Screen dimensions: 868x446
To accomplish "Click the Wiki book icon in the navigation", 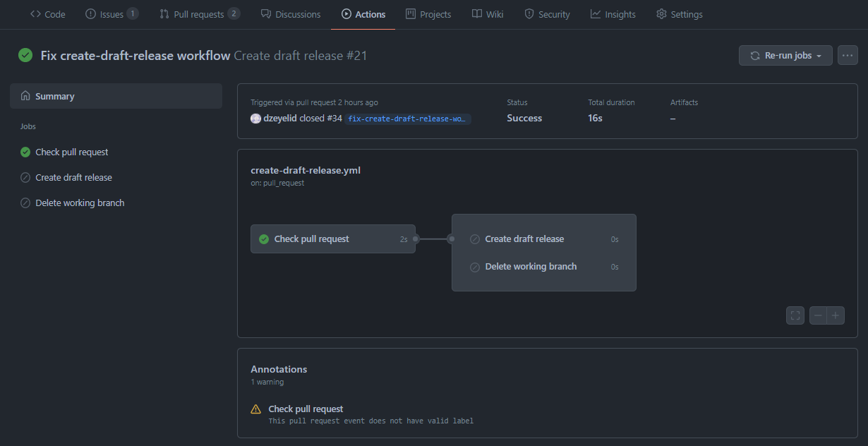I will [x=476, y=13].
